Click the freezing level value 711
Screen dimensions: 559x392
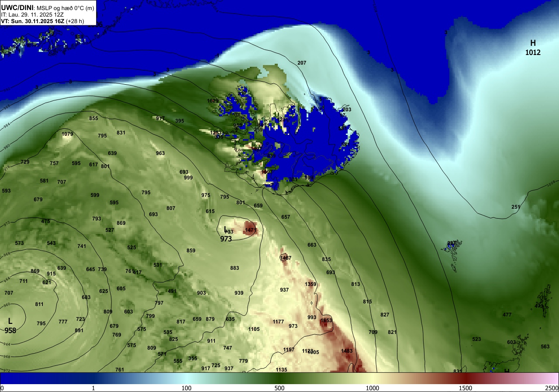tap(24, 281)
